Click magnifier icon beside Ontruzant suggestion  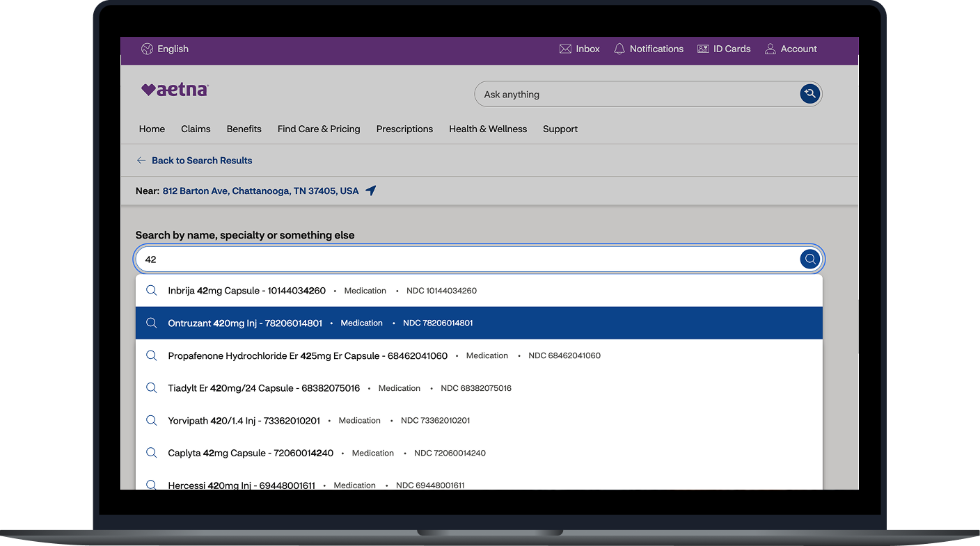pos(151,323)
